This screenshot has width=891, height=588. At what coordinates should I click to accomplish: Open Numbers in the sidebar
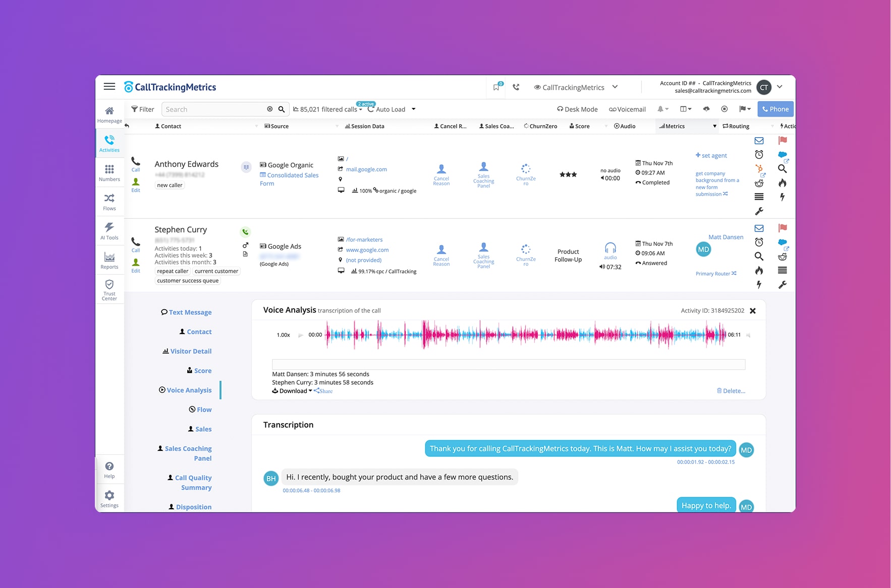tap(109, 172)
